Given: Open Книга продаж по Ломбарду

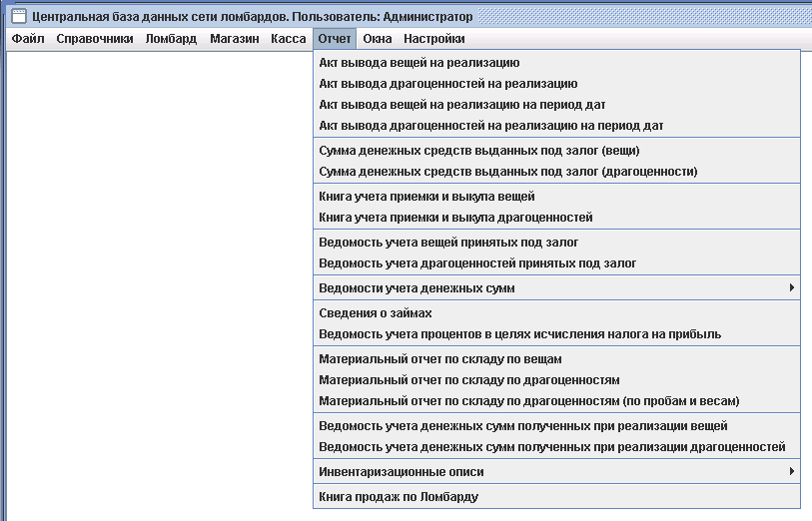Looking at the screenshot, I should [x=556, y=497].
